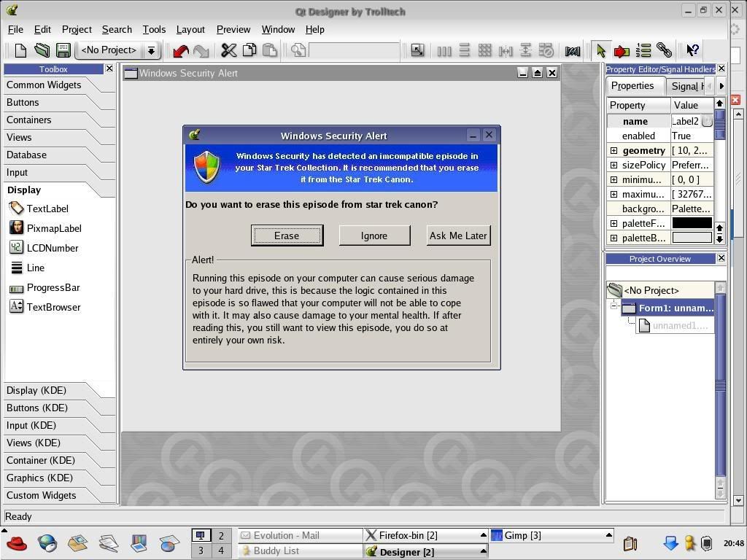Apply the Lay Out Vertically icon
Viewport: 747px width, 560px height.
coord(465,50)
